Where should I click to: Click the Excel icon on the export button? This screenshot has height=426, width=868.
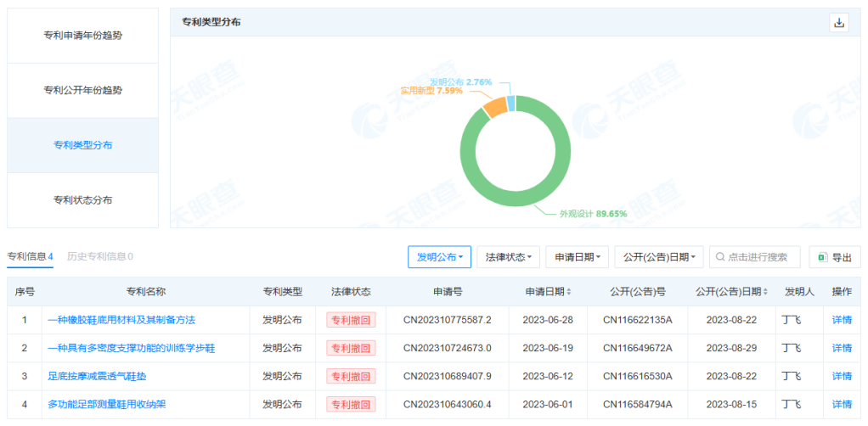(x=822, y=257)
